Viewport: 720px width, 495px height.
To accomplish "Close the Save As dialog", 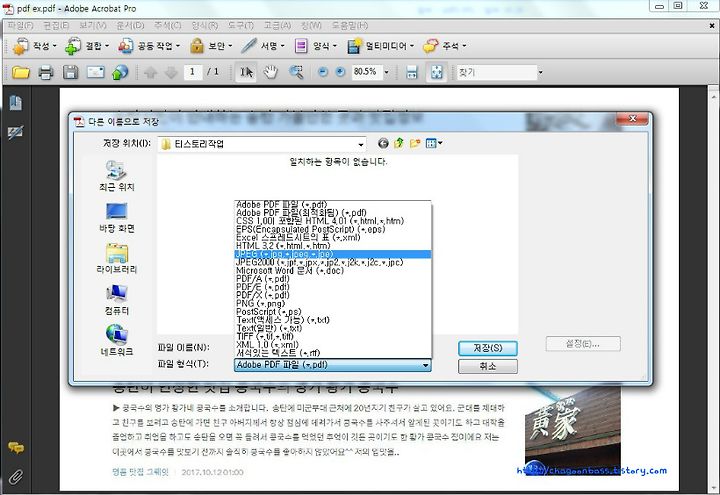I will (632, 119).
